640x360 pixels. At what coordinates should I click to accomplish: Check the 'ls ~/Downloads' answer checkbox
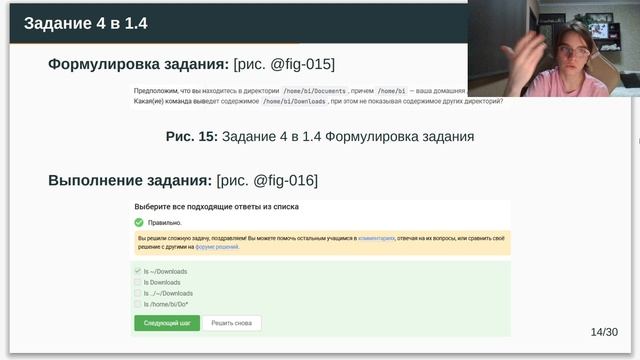(x=138, y=271)
